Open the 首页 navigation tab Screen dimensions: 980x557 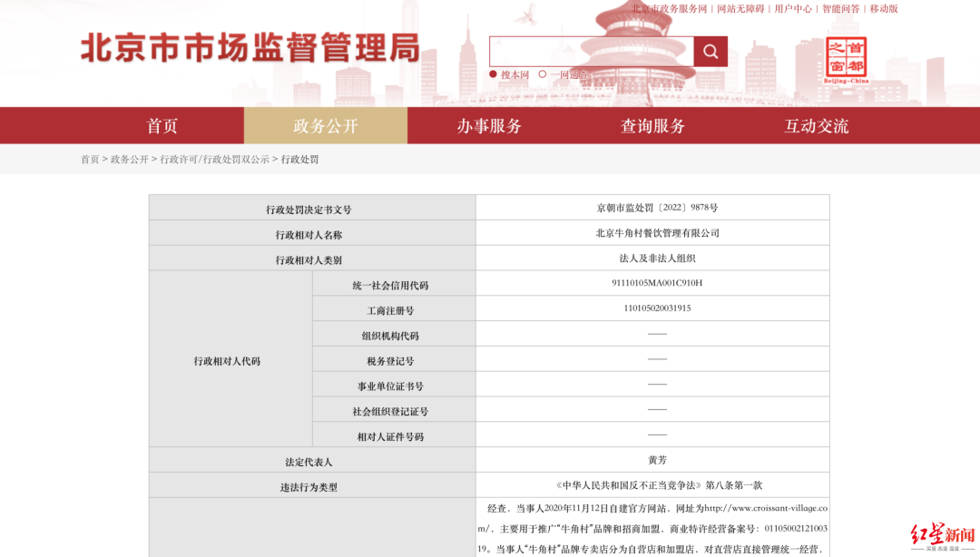162,126
